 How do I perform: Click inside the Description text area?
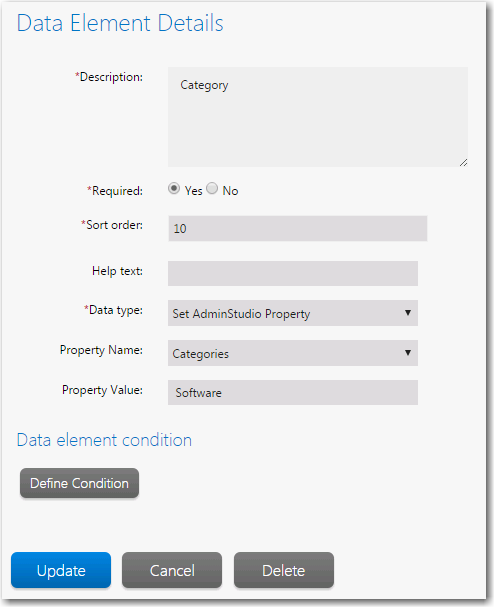[318, 117]
